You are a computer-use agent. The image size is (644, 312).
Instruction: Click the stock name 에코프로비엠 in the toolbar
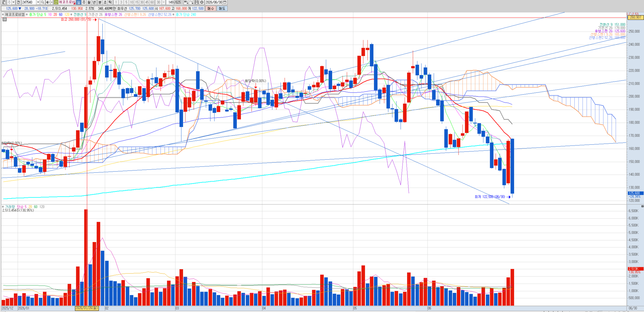[x=67, y=2]
